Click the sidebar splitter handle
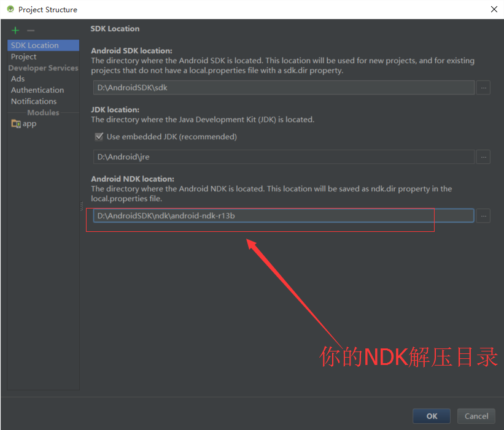504x430 pixels. click(81, 206)
